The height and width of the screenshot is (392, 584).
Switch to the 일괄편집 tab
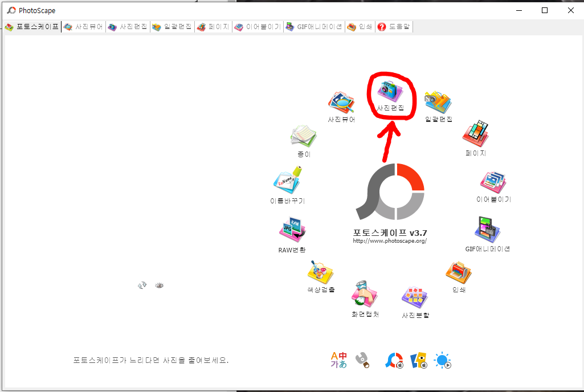click(x=172, y=27)
